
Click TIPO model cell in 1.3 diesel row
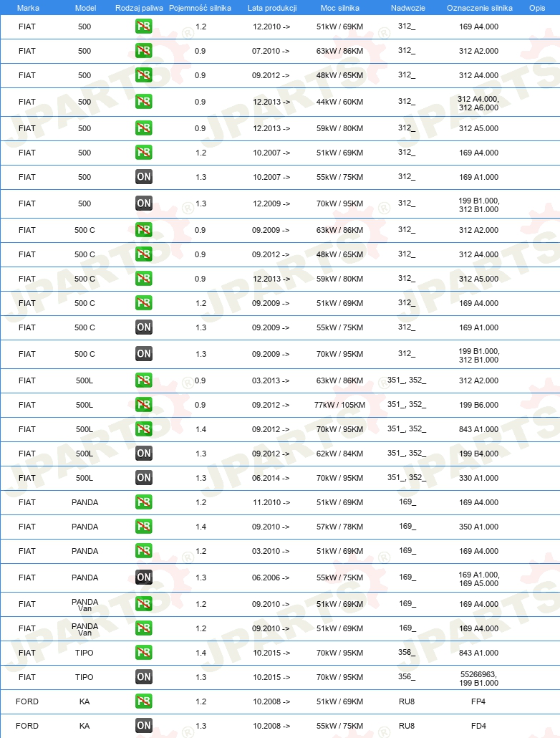pos(85,677)
